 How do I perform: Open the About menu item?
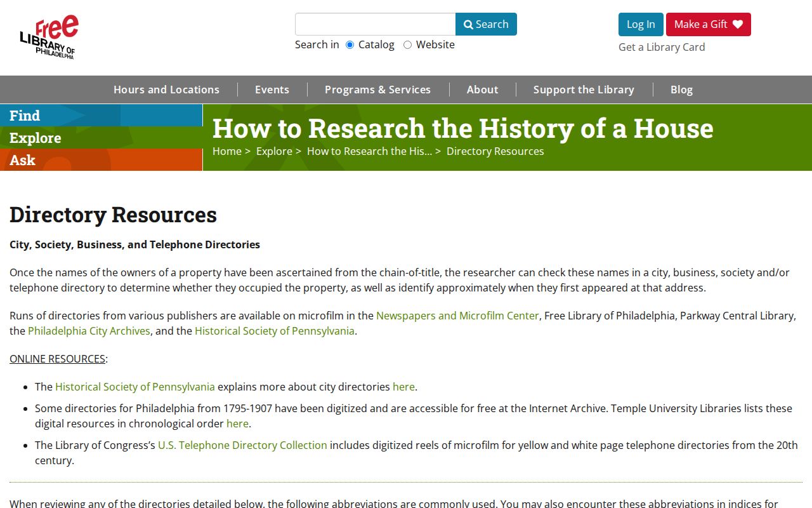[x=482, y=90]
